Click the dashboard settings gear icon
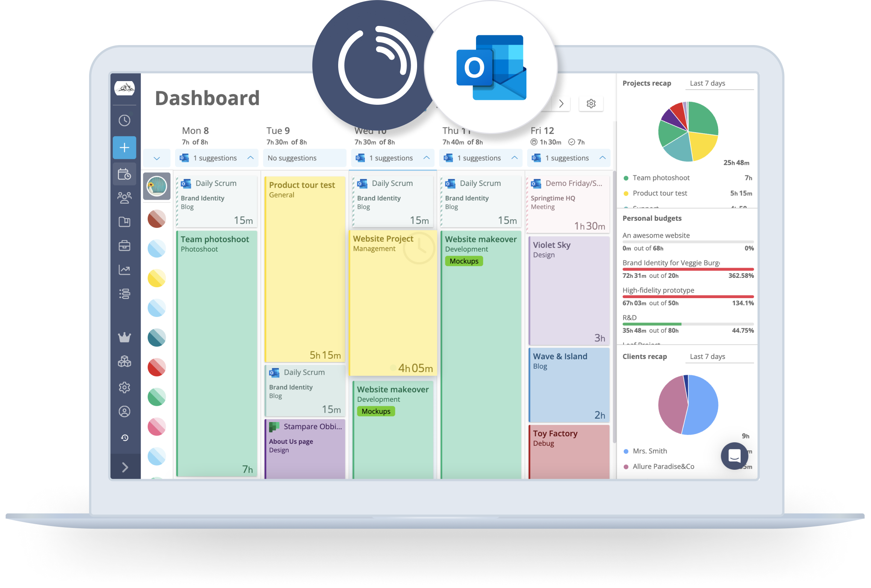The height and width of the screenshot is (588, 871). point(591,104)
